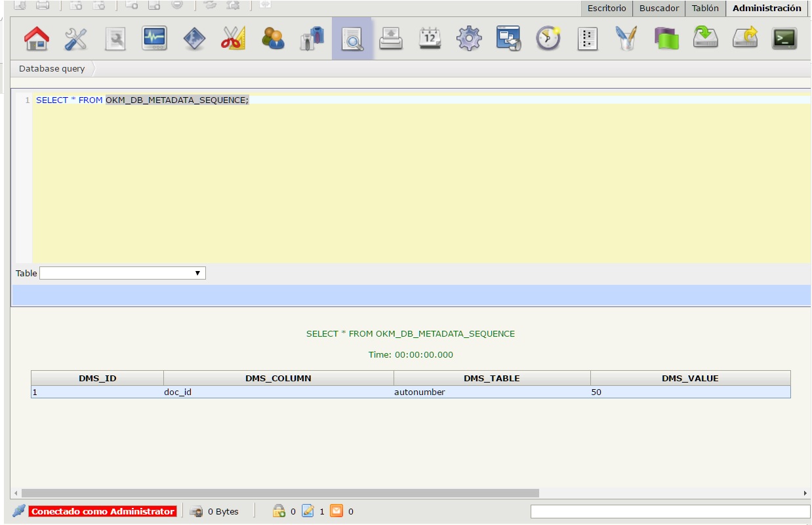Expand the Table dropdown list
The height and width of the screenshot is (525, 812).
click(123, 273)
